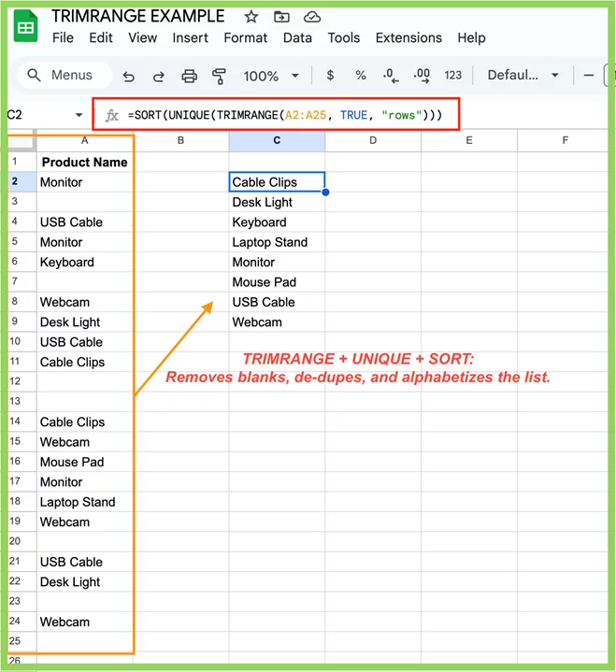Click the undo arrow

129,76
